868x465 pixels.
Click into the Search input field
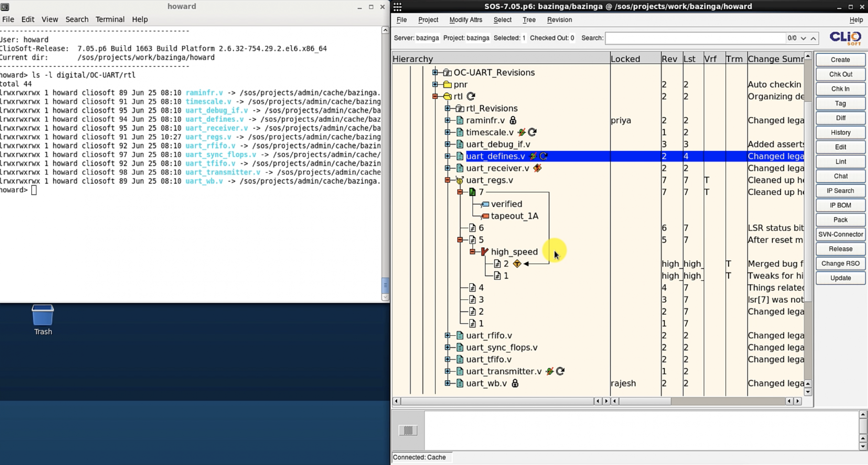[x=695, y=38]
